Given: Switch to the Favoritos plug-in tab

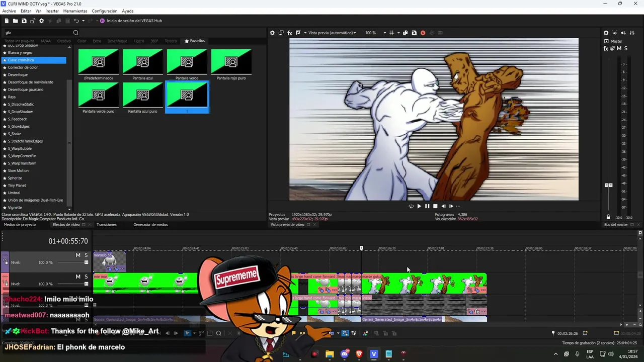Looking at the screenshot, I should (195, 41).
